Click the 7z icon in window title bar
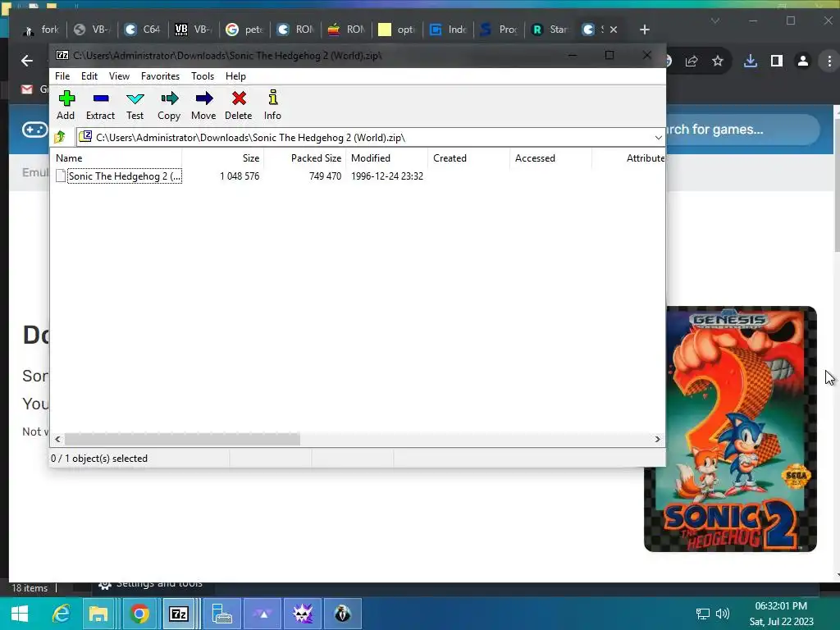 pos(62,55)
